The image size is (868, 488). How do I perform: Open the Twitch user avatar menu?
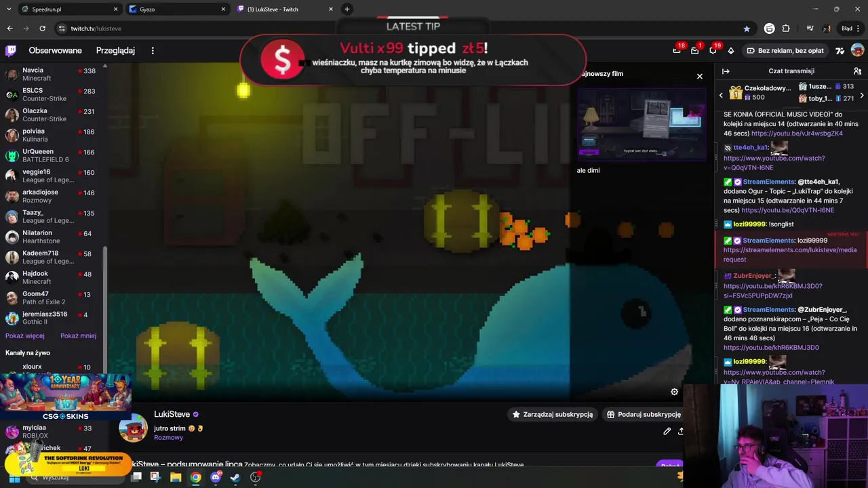tap(857, 50)
